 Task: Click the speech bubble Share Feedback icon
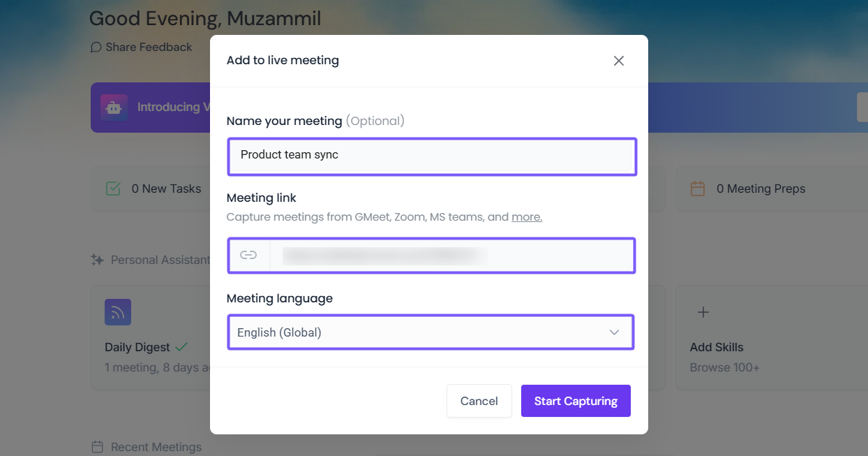(96, 47)
